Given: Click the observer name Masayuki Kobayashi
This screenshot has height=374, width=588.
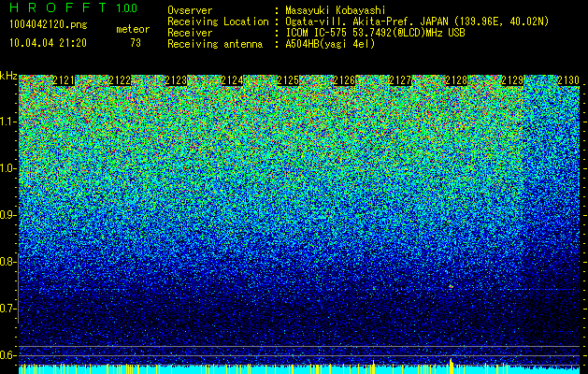Looking at the screenshot, I should point(336,10).
